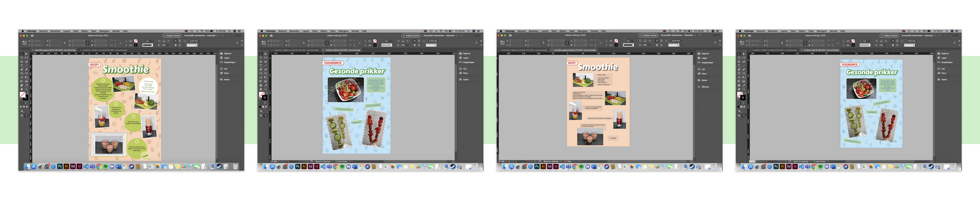Click Adobe XD dock icon below 41% prikkers window

click(310, 166)
